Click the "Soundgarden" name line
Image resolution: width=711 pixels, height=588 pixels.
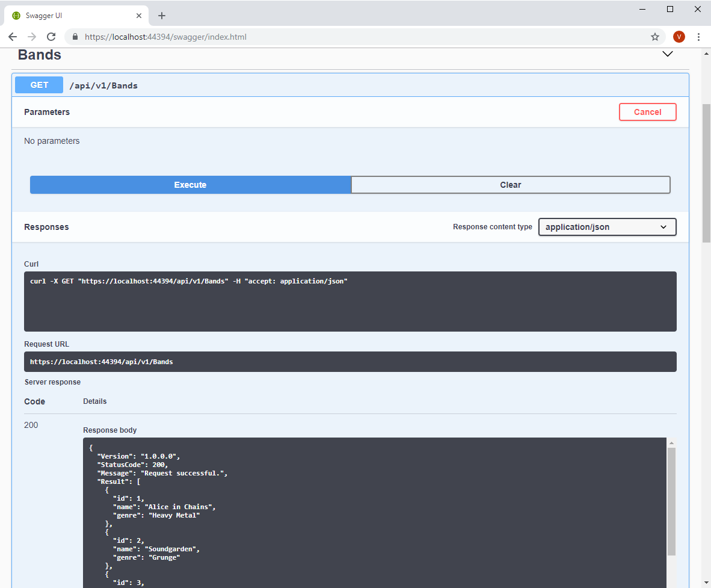point(156,549)
